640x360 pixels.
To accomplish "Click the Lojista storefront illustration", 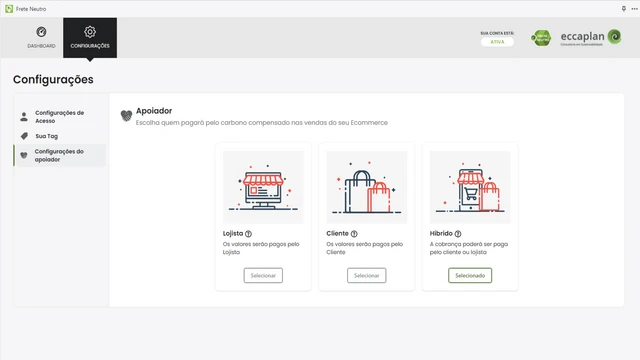I will click(x=263, y=187).
